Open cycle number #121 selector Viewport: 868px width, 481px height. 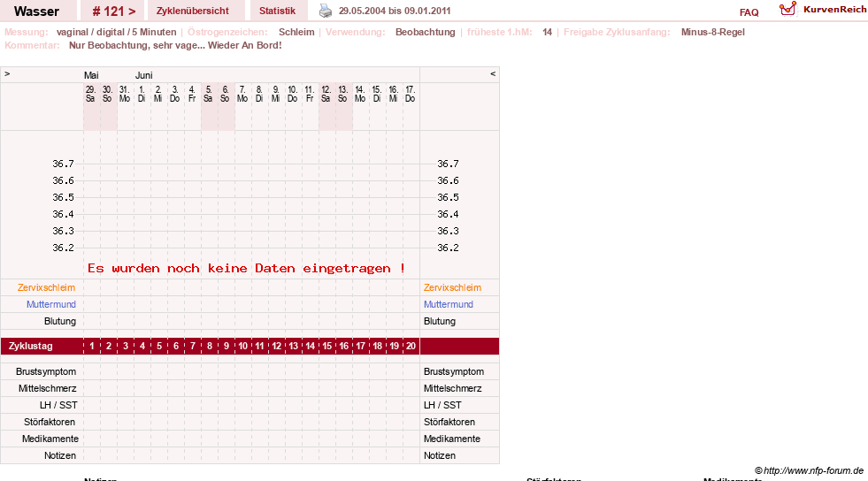113,11
